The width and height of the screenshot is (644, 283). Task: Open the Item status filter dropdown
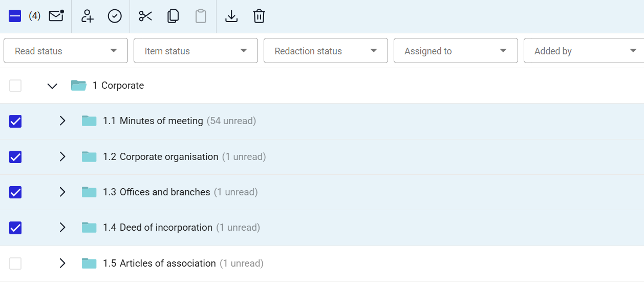click(x=196, y=51)
